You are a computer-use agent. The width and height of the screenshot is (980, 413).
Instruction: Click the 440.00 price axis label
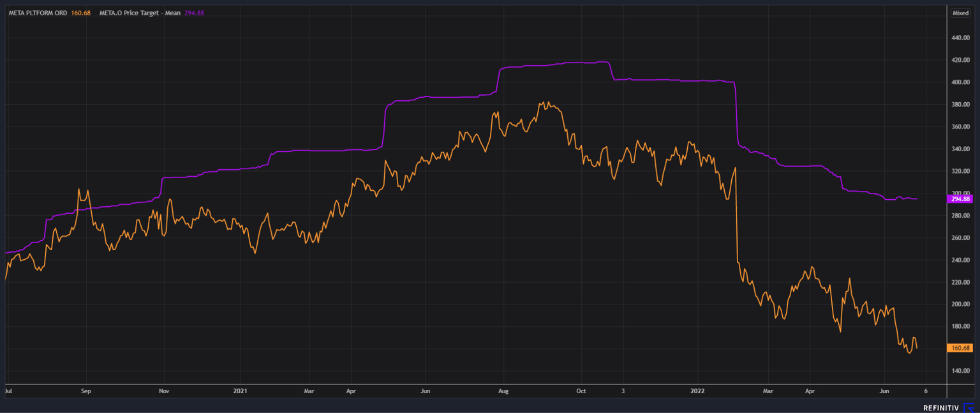pyautogui.click(x=960, y=38)
